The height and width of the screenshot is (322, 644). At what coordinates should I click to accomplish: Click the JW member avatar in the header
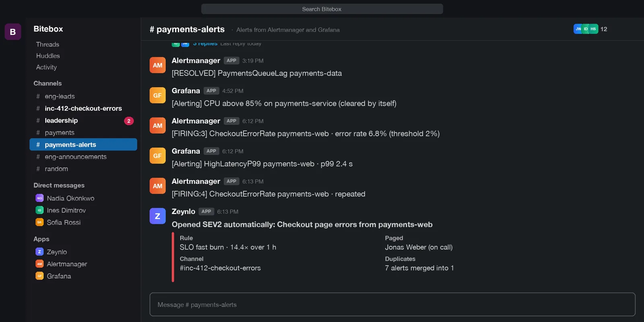578,29
